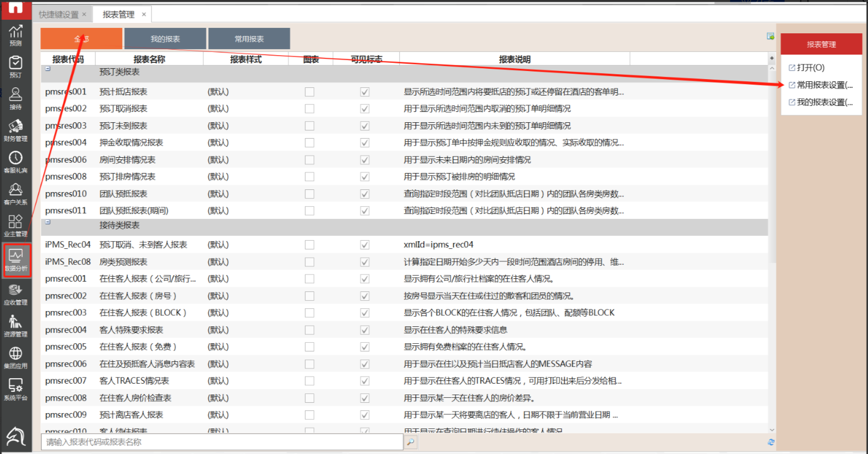Collapse the 接待类报表 group

coord(48,222)
